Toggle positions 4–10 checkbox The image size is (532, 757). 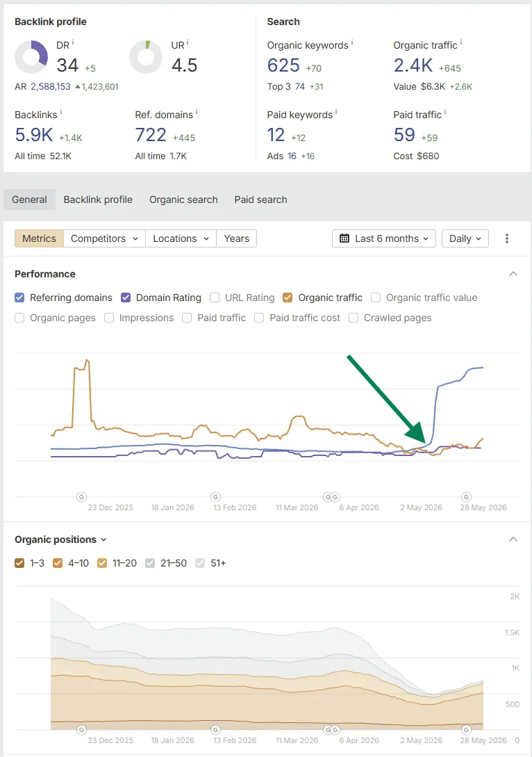click(x=58, y=563)
